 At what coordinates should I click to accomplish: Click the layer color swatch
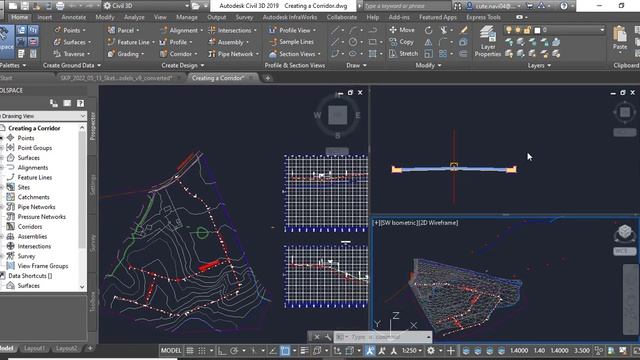tap(537, 30)
